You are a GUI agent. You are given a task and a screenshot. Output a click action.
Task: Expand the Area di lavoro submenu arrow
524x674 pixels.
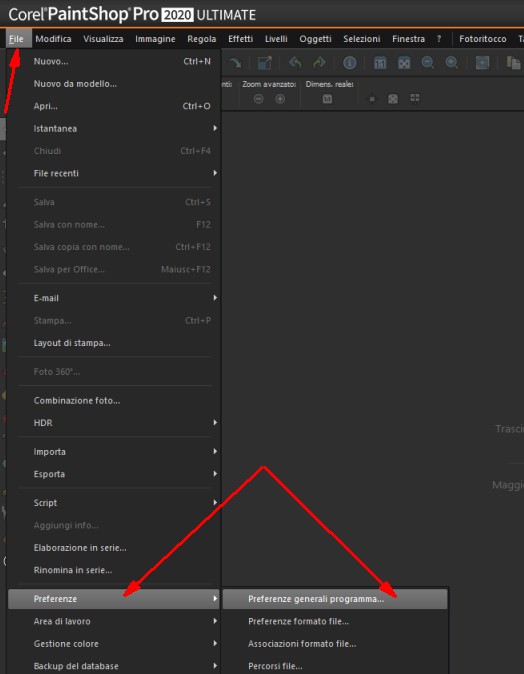[x=215, y=621]
